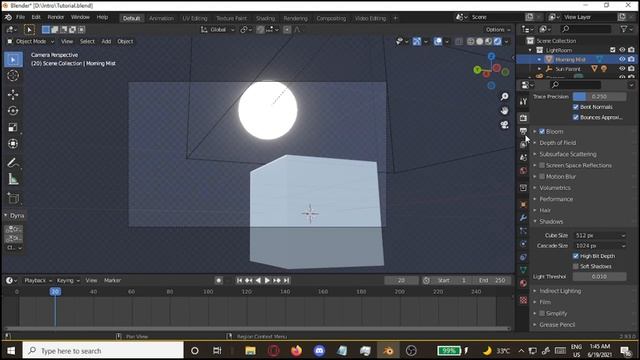
Task: Click the Options button in viewport header
Action: point(498,29)
